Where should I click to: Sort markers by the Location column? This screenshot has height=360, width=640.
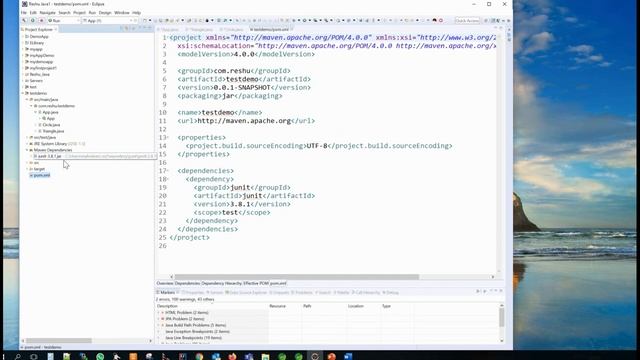pos(356,306)
